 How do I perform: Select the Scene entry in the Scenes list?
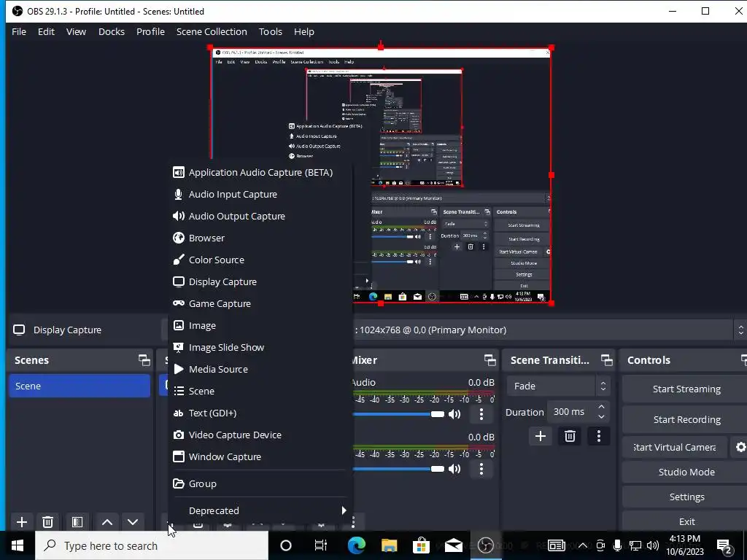[79, 386]
